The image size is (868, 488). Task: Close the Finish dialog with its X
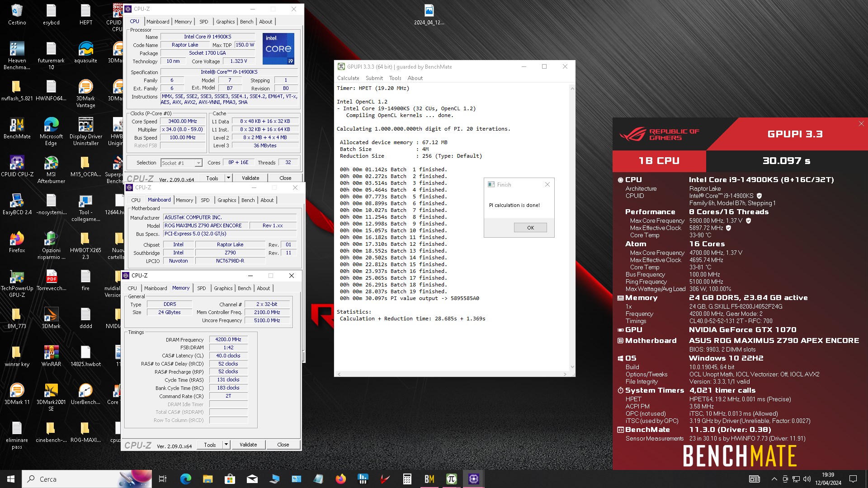click(x=547, y=184)
